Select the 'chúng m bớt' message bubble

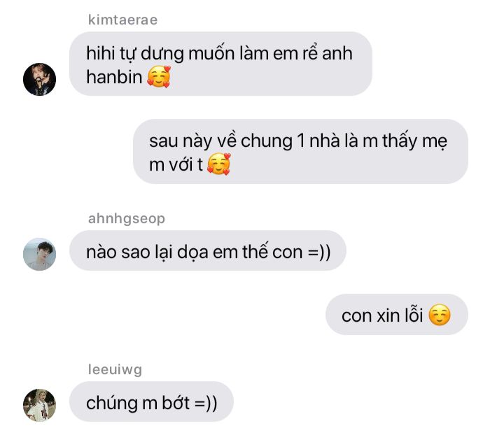coord(151,401)
